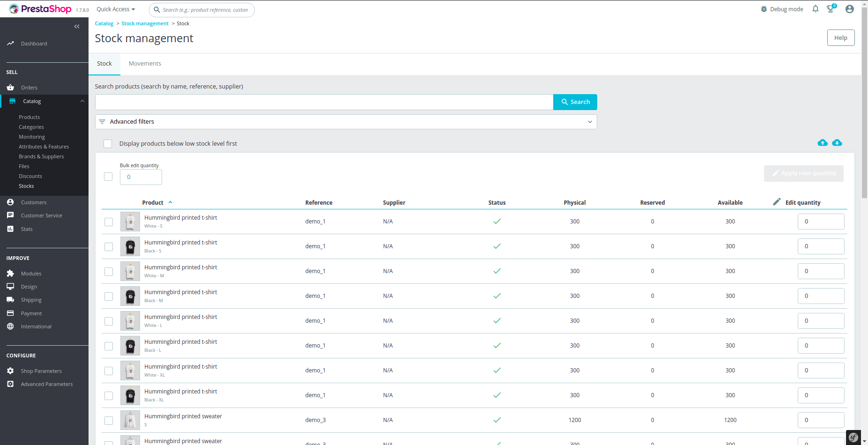
Task: Click the cloud upload import icon
Action: click(x=822, y=143)
